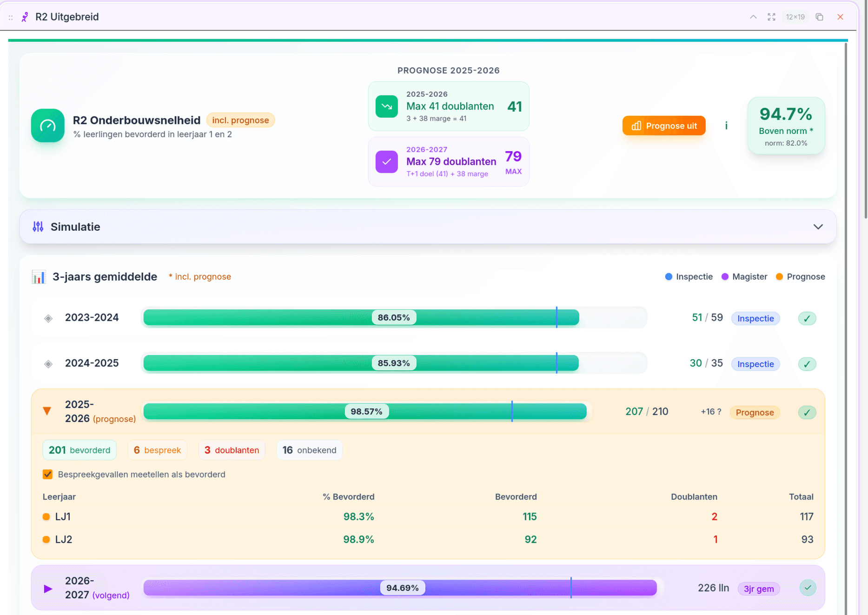Click the copy icon in the title bar

click(820, 17)
